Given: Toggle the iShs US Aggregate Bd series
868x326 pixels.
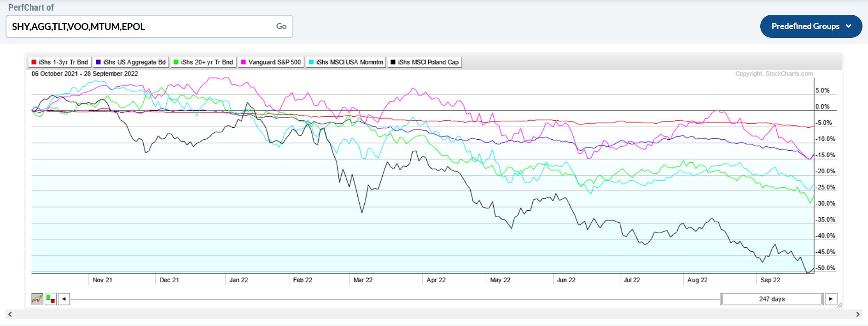Looking at the screenshot, I should click(x=130, y=62).
